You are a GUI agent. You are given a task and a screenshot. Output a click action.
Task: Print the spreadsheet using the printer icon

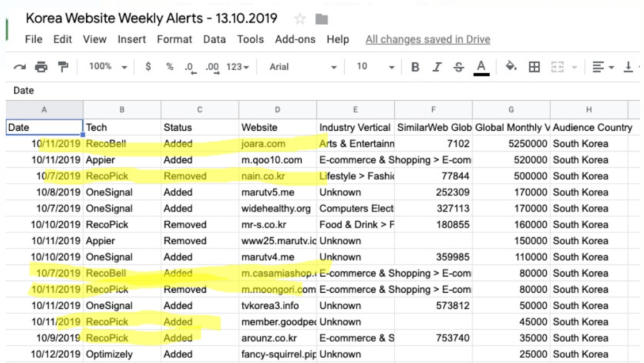click(x=41, y=67)
